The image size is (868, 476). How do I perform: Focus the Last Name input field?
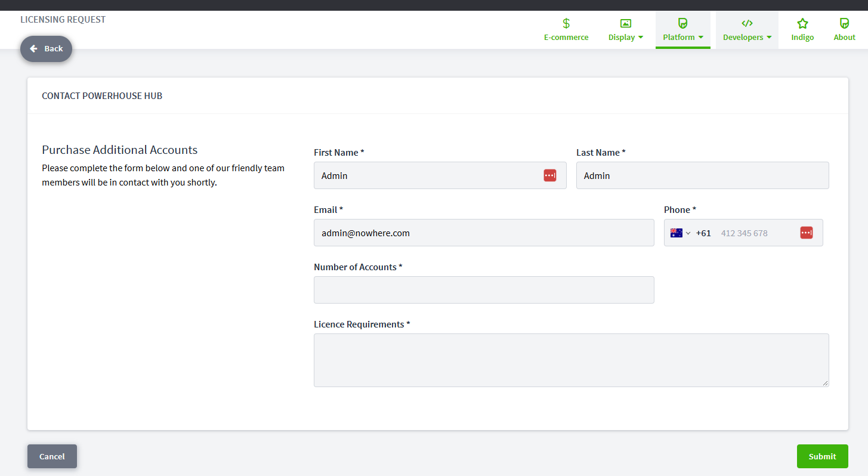coord(703,175)
